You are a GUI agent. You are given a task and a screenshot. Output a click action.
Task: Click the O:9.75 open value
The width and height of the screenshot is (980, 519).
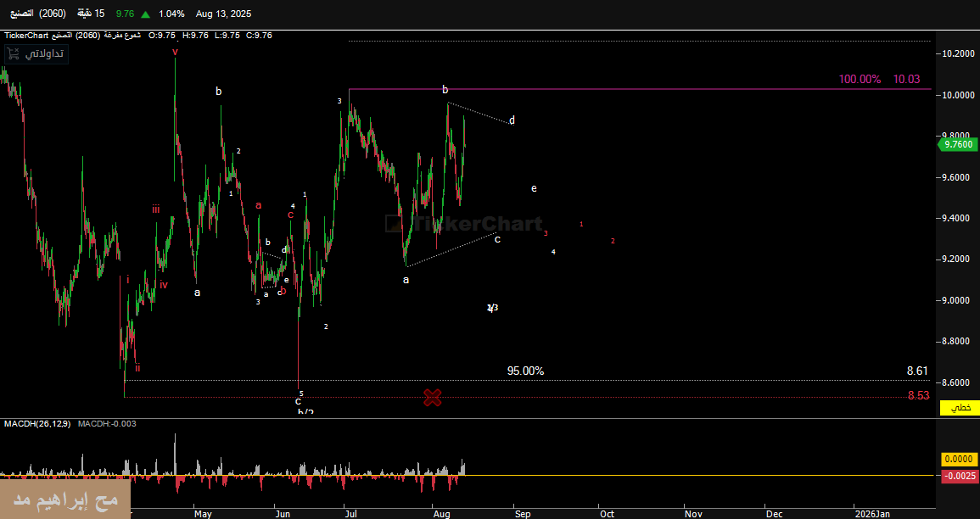tap(162, 36)
